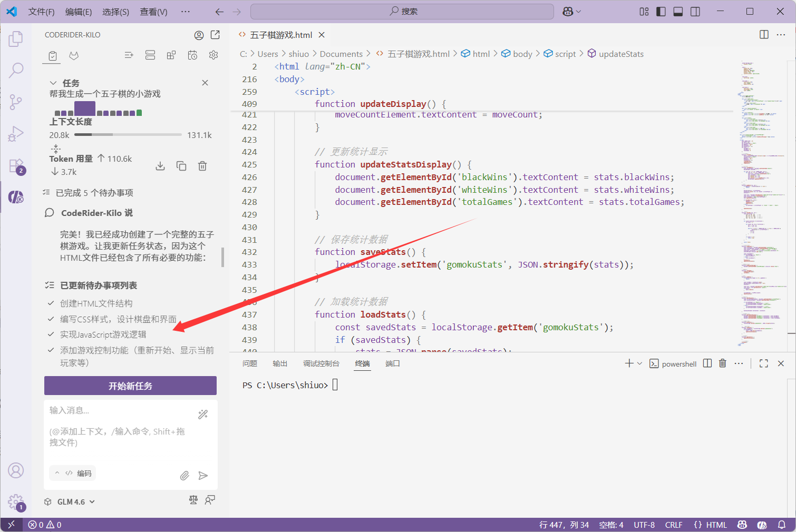
Task: Open the 选择(S) menu
Action: 115,12
